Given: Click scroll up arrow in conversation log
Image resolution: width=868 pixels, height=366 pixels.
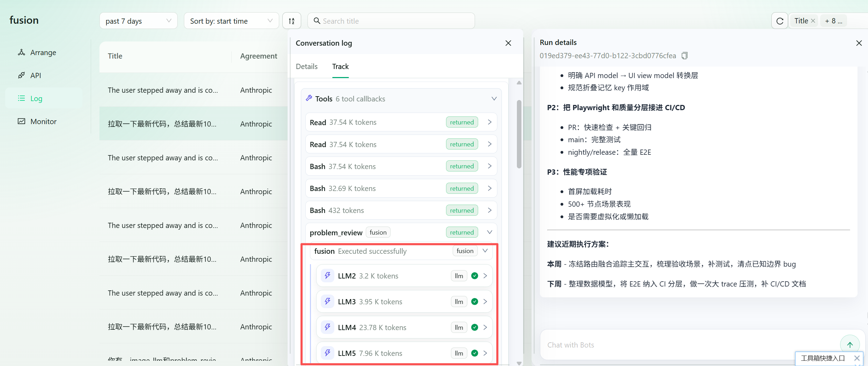Looking at the screenshot, I should [519, 83].
